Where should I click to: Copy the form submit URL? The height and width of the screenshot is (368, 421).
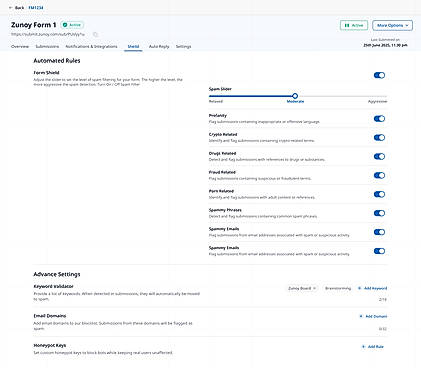(95, 34)
